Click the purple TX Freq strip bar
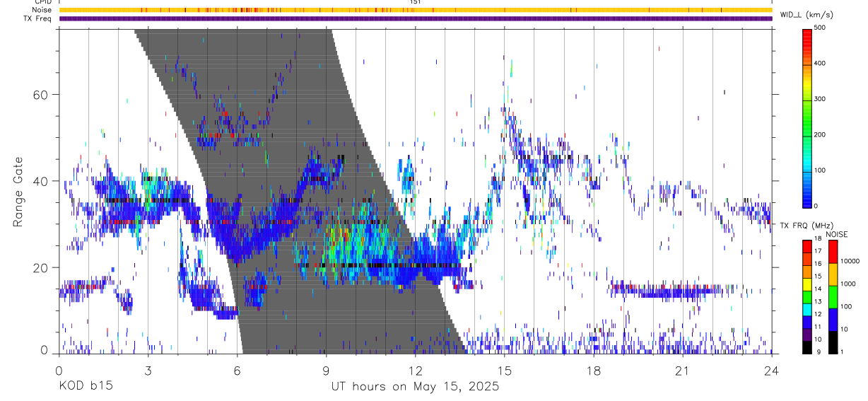This screenshot has height=401, width=868. [416, 18]
